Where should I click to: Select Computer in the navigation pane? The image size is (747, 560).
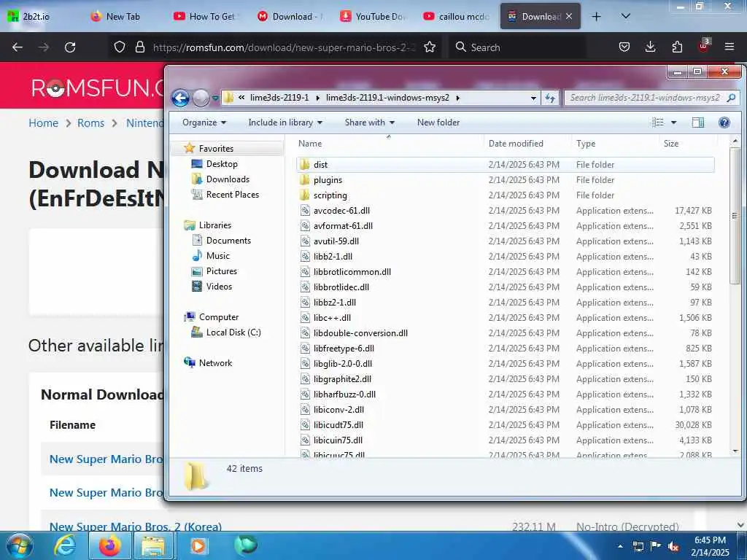[219, 317]
